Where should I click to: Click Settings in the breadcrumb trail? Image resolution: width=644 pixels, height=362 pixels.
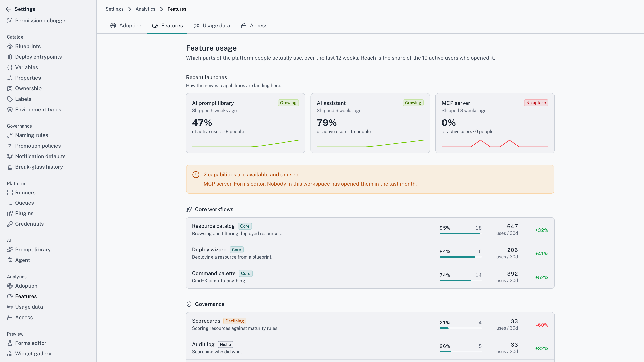point(114,9)
